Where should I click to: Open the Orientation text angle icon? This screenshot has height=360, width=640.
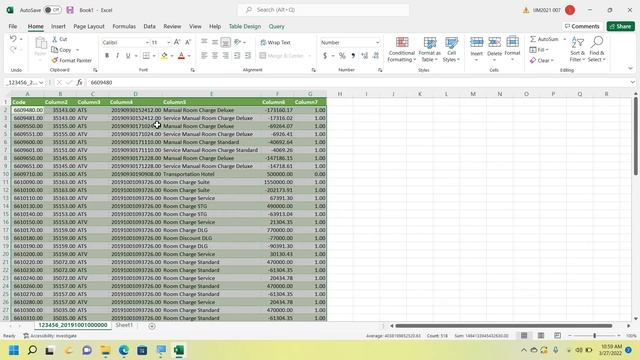[238, 42]
